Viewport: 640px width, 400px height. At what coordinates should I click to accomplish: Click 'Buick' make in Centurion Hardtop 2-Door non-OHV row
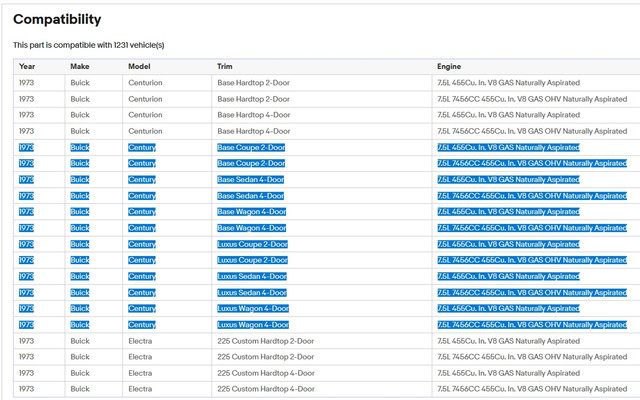80,82
